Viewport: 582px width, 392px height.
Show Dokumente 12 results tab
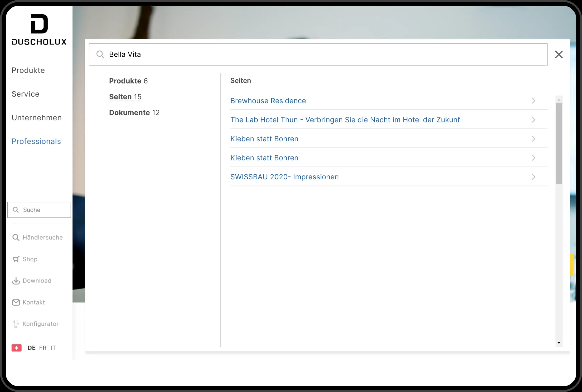tap(134, 113)
